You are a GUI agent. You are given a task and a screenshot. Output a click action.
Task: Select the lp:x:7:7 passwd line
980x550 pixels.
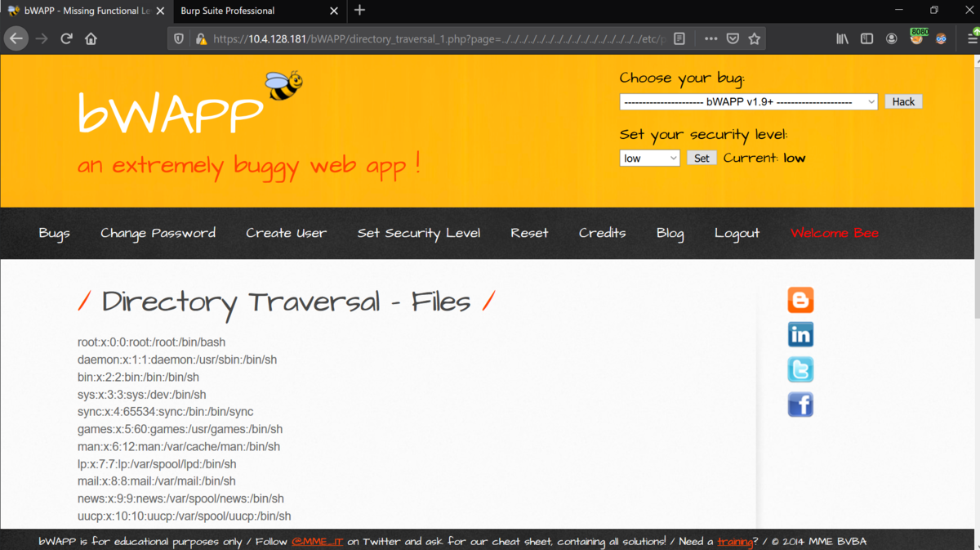coord(157,464)
